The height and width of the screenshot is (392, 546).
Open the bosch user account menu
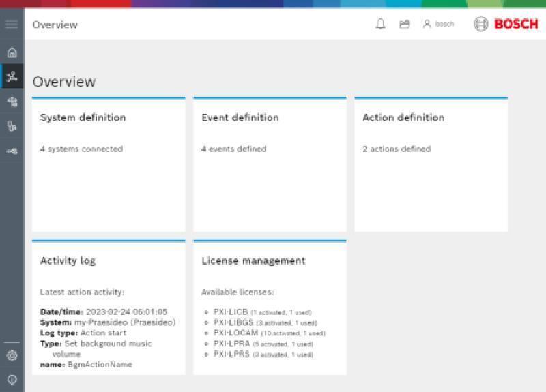[x=438, y=24]
